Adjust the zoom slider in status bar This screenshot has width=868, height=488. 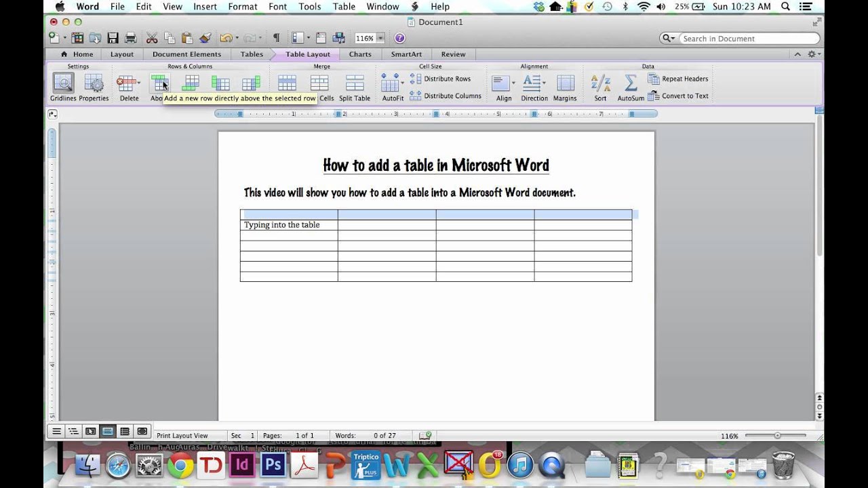[x=777, y=436]
